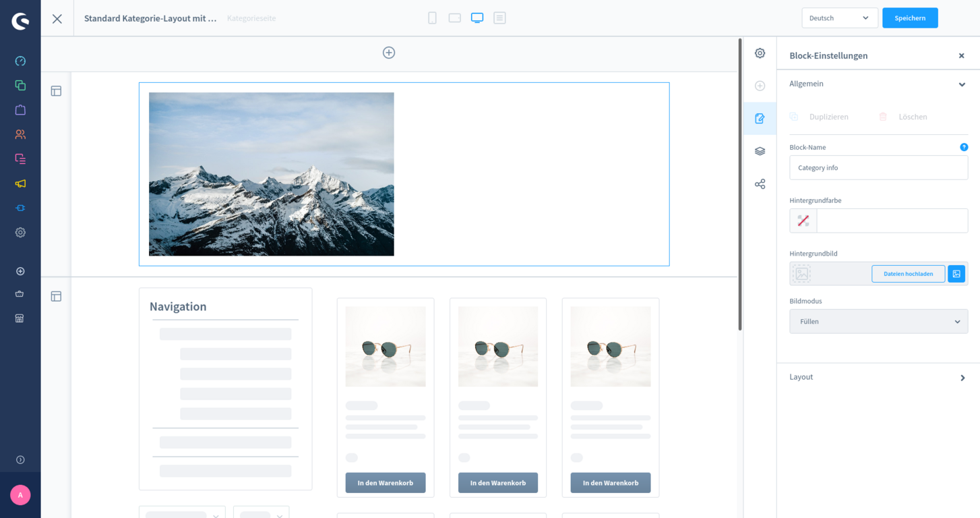Click the first product's 'In den Warenkorb' button
Image resolution: width=980 pixels, height=518 pixels.
pos(386,483)
